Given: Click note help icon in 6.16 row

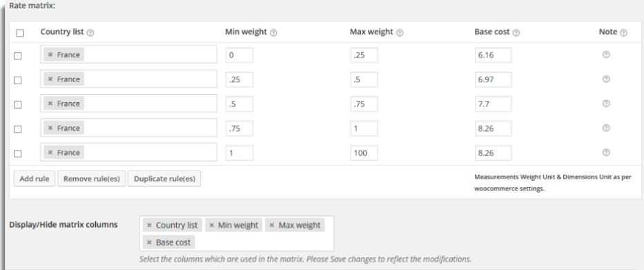Looking at the screenshot, I should (606, 55).
